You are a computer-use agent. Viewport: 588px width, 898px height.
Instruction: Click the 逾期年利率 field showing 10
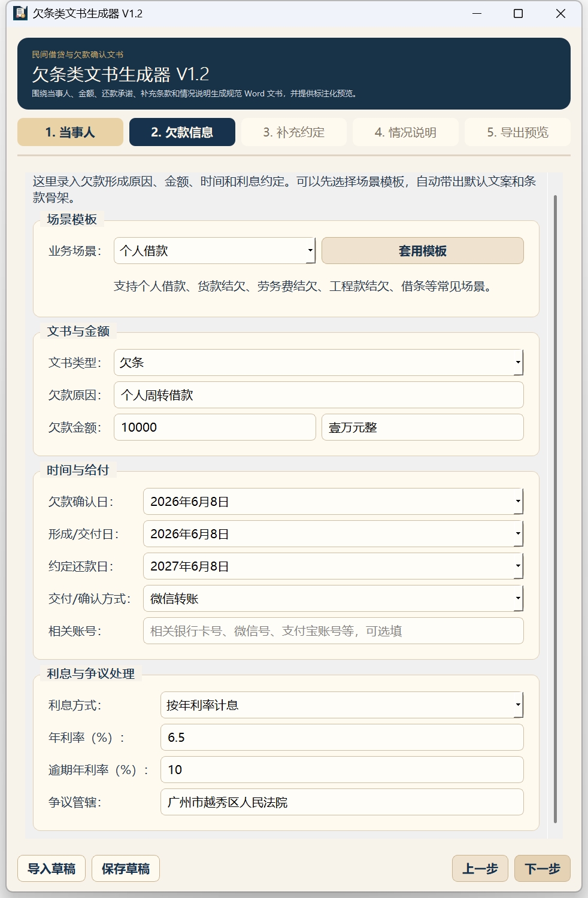pos(342,770)
